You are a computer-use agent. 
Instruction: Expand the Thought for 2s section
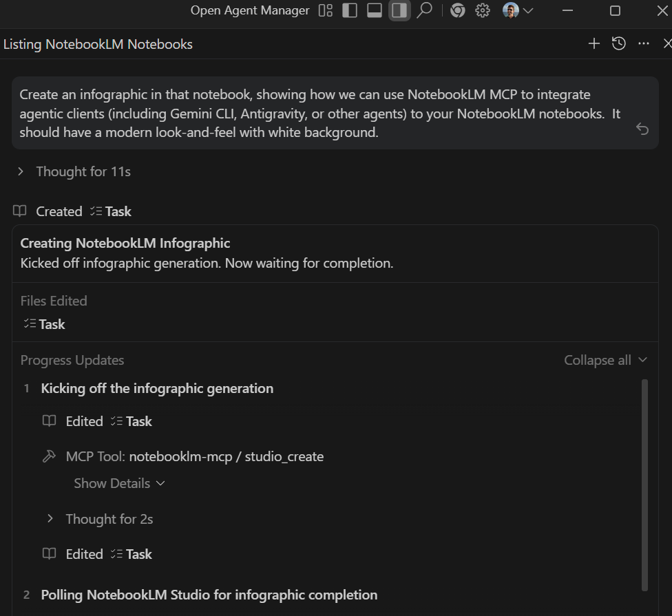pyautogui.click(x=101, y=519)
